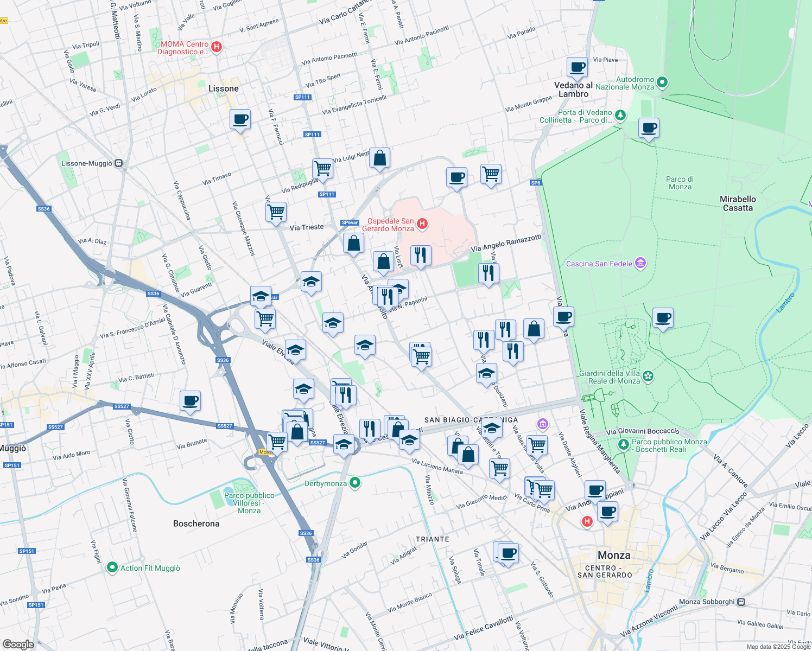
Task: Select the shopping bag marker near Via Luigi Negri
Action: click(x=379, y=158)
